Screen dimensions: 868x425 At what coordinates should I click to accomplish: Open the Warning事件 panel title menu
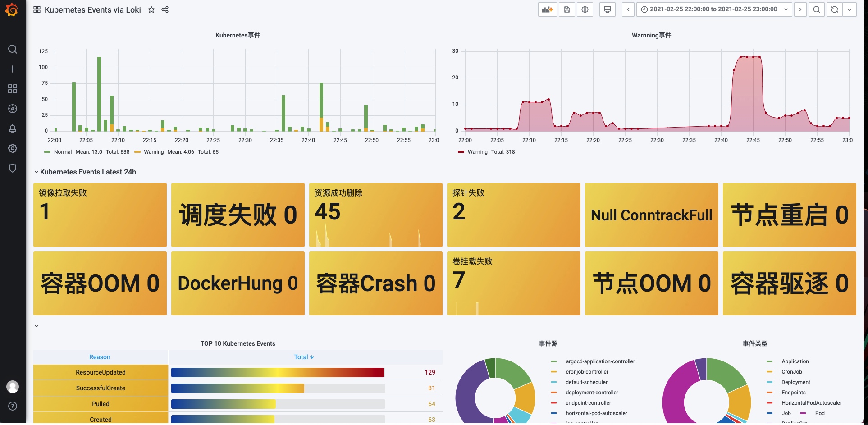[652, 35]
